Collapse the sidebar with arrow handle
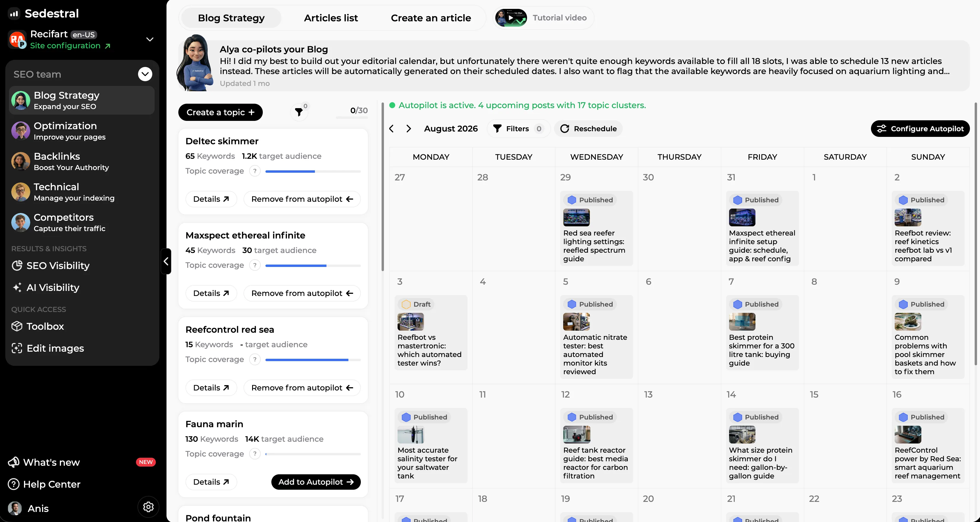 [x=166, y=261]
